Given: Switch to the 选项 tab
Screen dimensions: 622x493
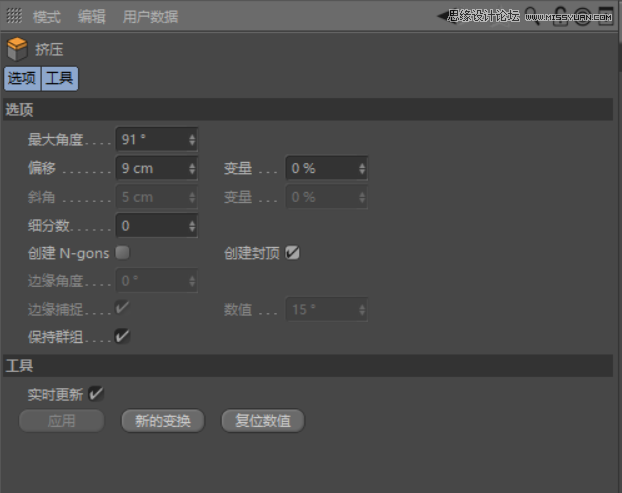Looking at the screenshot, I should click(22, 79).
